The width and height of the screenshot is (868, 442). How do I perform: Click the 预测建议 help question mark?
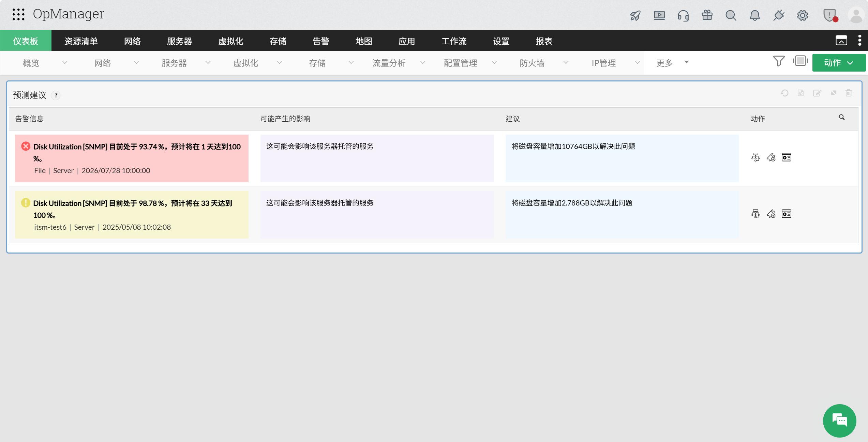click(x=56, y=95)
